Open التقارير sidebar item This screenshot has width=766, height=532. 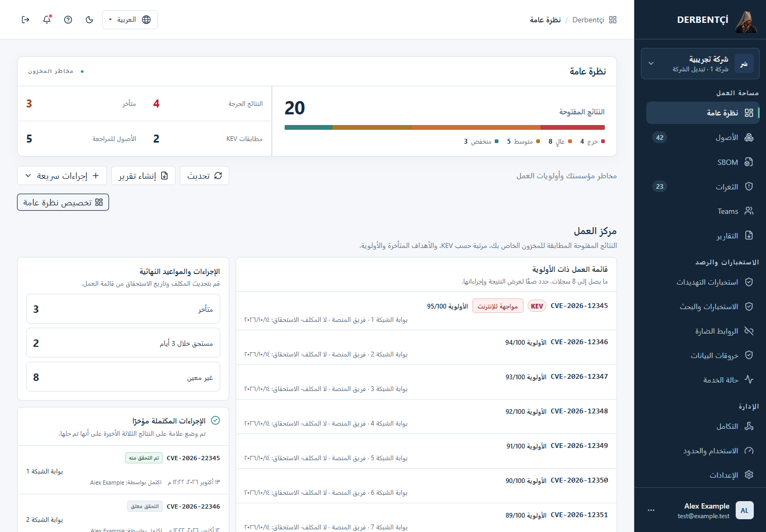pyautogui.click(x=703, y=236)
